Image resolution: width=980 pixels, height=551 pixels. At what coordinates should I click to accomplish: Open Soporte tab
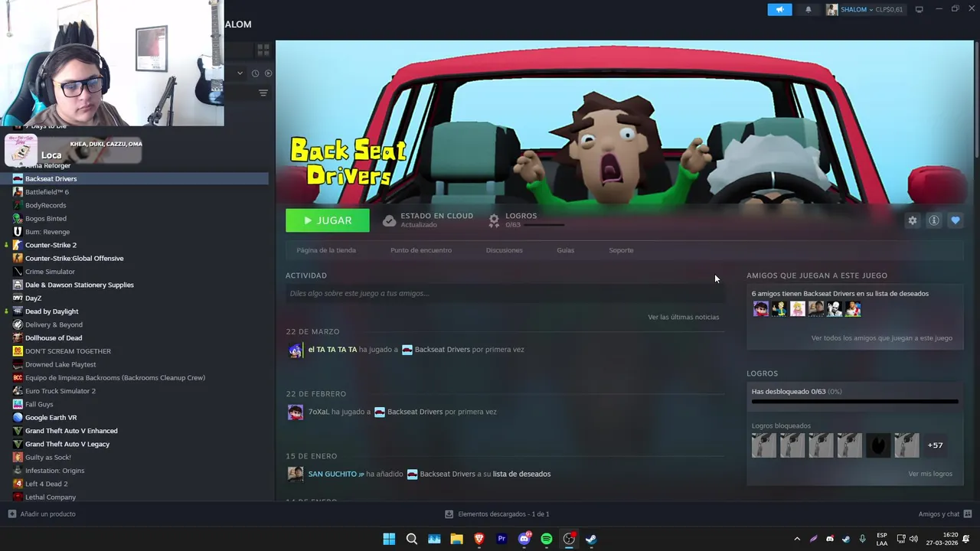[x=621, y=250]
